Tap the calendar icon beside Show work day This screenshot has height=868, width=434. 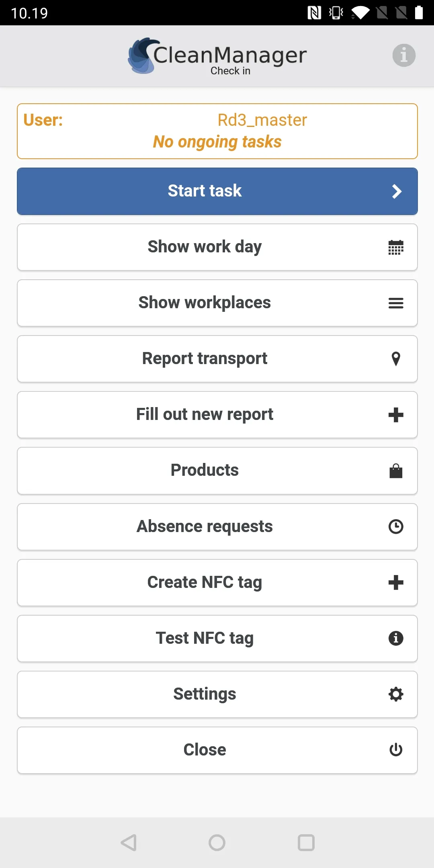click(x=396, y=248)
